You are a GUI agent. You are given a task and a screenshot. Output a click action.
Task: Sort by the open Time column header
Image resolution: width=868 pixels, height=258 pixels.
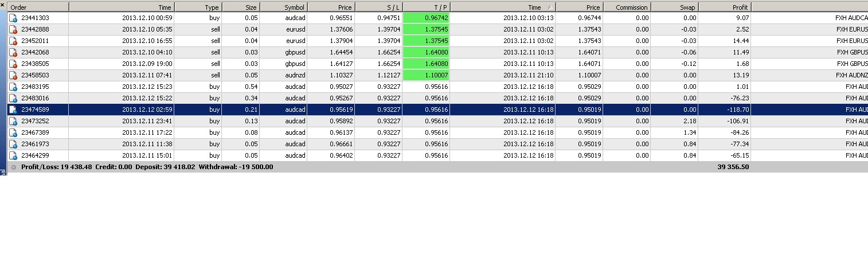coord(122,7)
